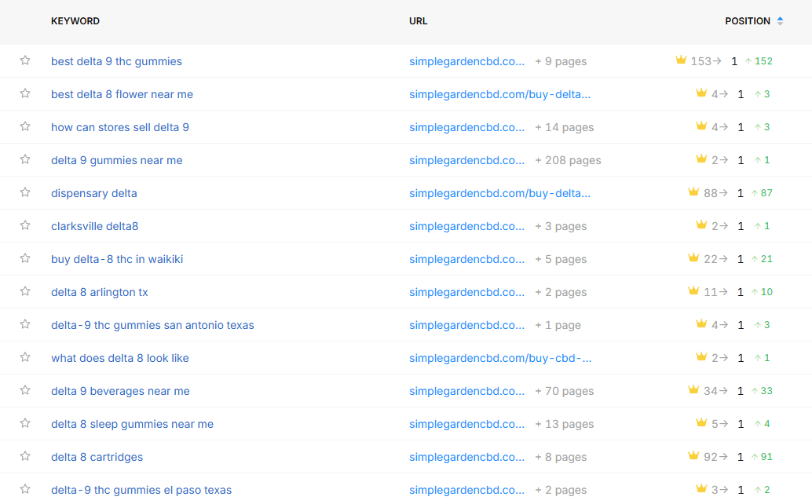This screenshot has width=812, height=504.
Task: Expand '+ 3 pages' for clarksville delta8
Action: (561, 226)
